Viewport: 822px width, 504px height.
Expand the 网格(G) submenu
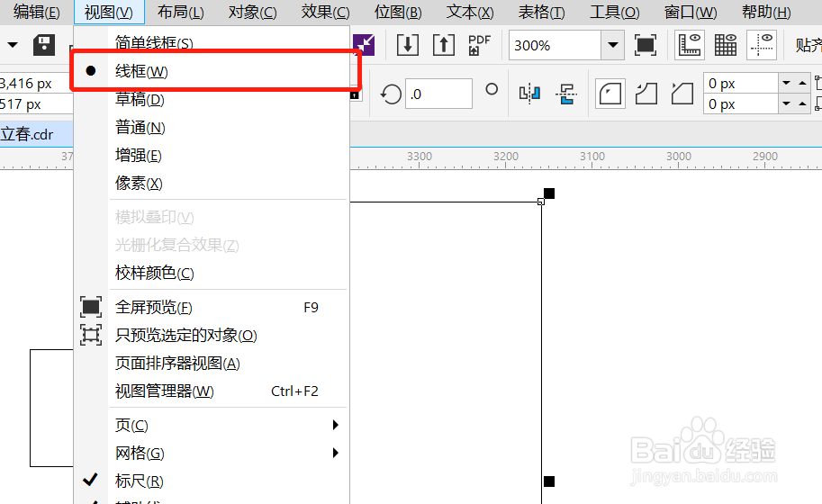[x=212, y=453]
